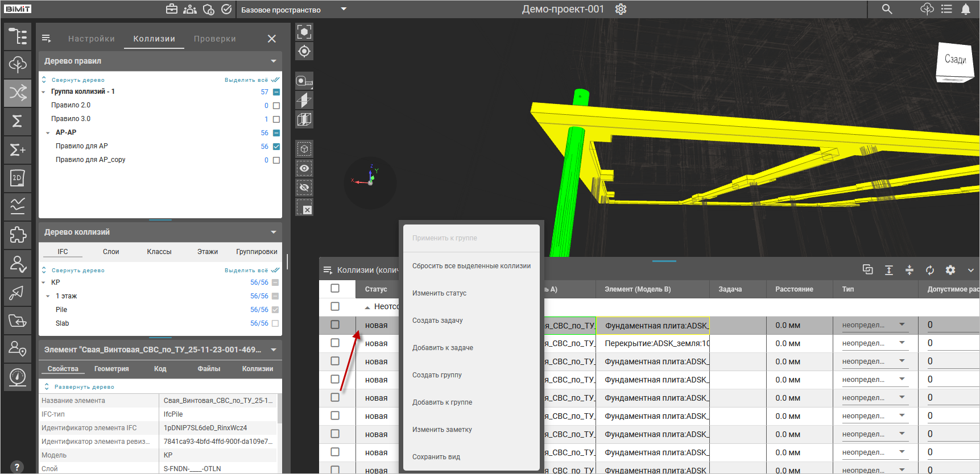Image resolution: width=980 pixels, height=474 pixels.
Task: Click the notifications bell icon
Action: 966,9
